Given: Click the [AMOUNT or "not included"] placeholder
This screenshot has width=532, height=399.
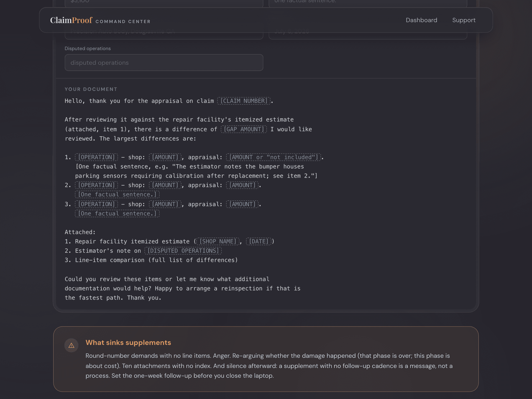Looking at the screenshot, I should (x=273, y=157).
